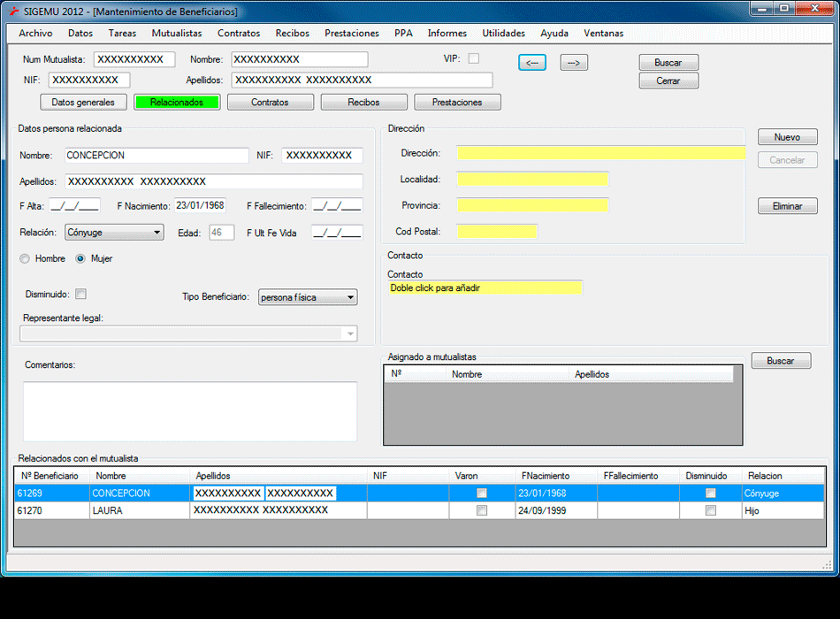840x619 pixels.
Task: Click the related person's Apellidos field
Action: [214, 181]
